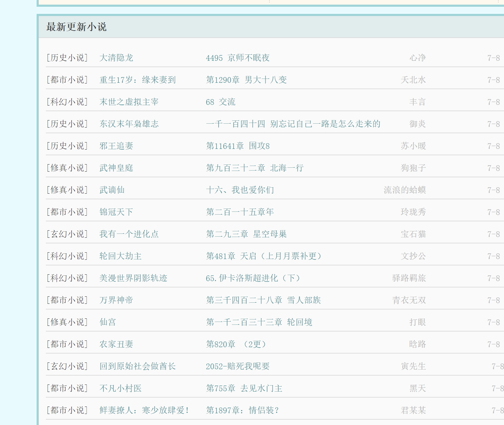
Task: Read chapter 65.伊卡洛斯超进化（下）
Action: (253, 278)
